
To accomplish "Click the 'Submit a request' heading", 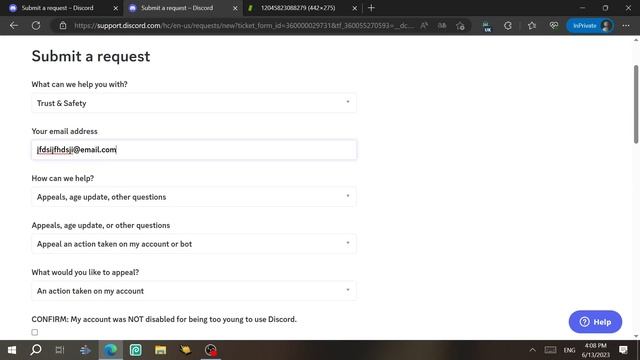I will (91, 56).
